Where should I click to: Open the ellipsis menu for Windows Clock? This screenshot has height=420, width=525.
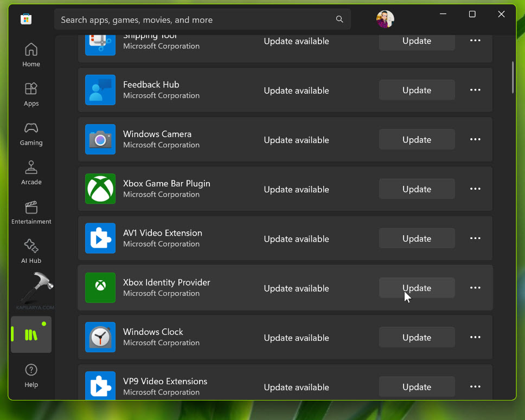pos(475,337)
